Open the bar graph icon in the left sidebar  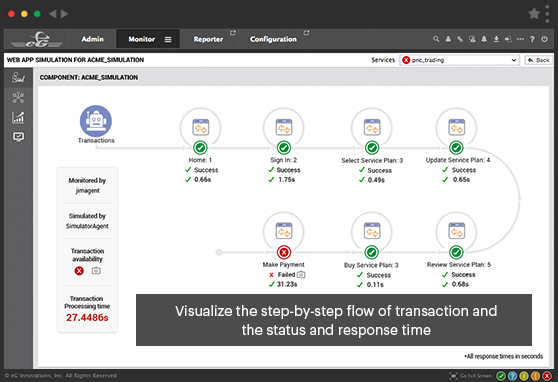[x=18, y=117]
